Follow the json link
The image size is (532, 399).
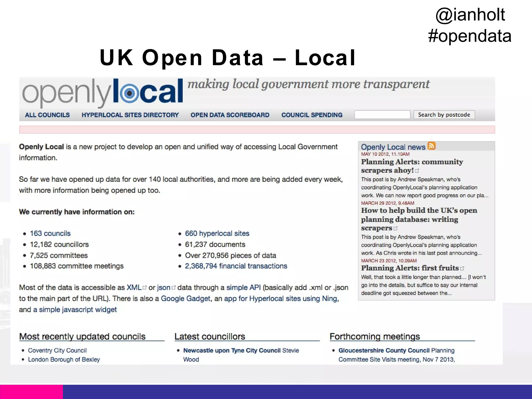point(164,288)
